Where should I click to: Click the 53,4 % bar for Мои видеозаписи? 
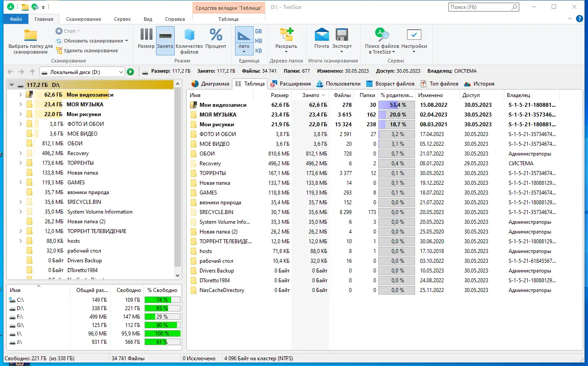coord(396,105)
